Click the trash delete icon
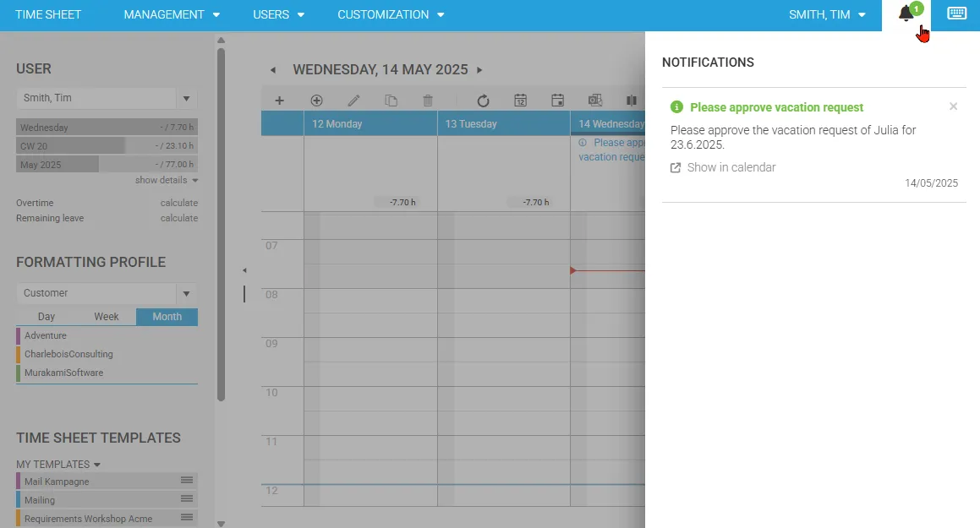Image resolution: width=980 pixels, height=528 pixels. [x=427, y=100]
